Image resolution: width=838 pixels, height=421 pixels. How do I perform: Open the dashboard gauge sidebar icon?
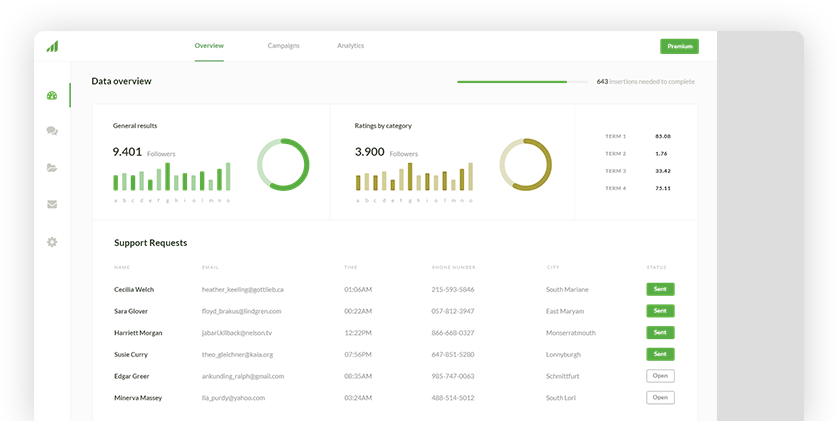[52, 96]
